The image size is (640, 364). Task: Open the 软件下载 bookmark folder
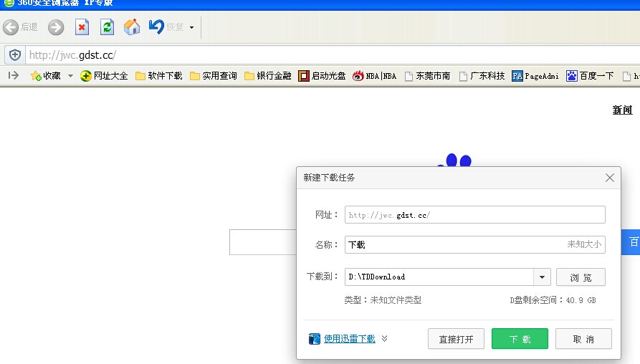pyautogui.click(x=158, y=76)
